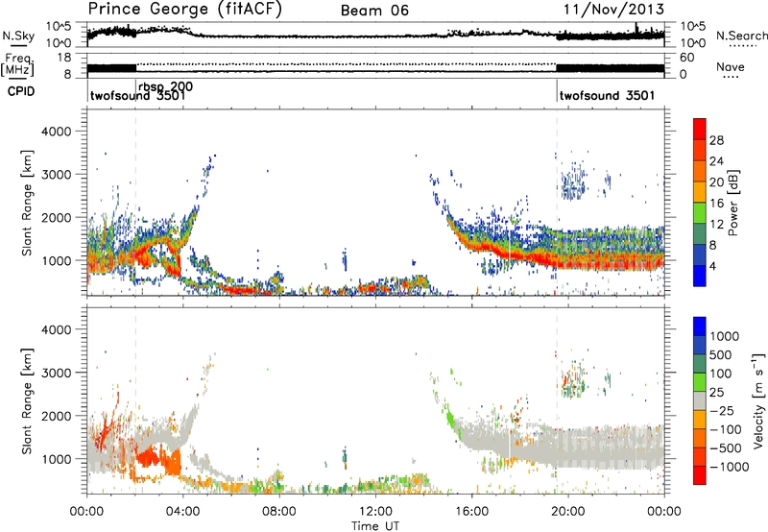
Task: Select the 'N.Sky' axis label
Action: (x=18, y=36)
